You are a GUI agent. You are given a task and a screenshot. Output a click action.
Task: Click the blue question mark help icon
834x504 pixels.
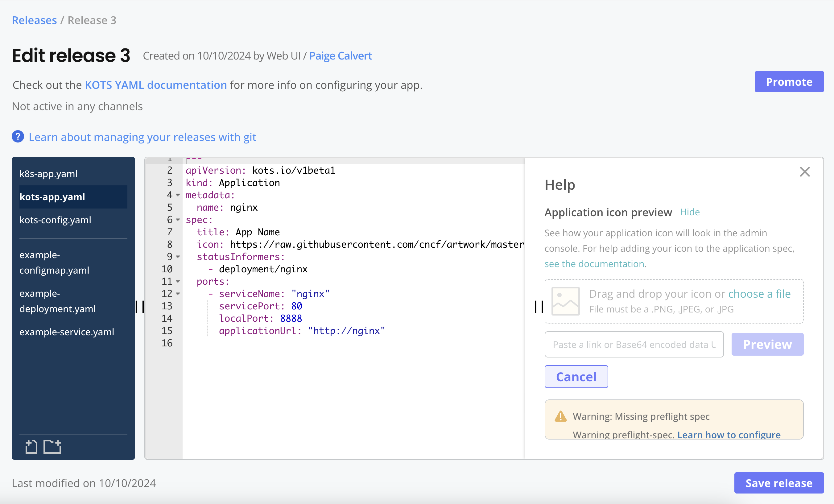18,137
